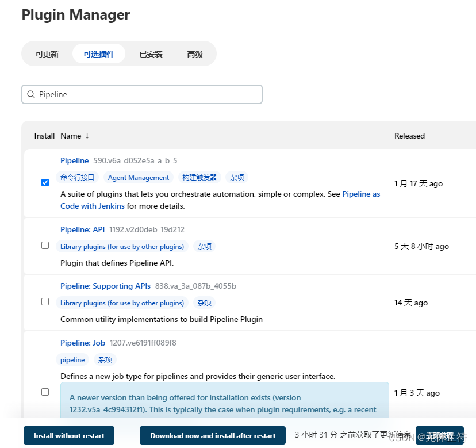The height and width of the screenshot is (448, 476).
Task: Select the 可选插件 tab
Action: tap(99, 53)
